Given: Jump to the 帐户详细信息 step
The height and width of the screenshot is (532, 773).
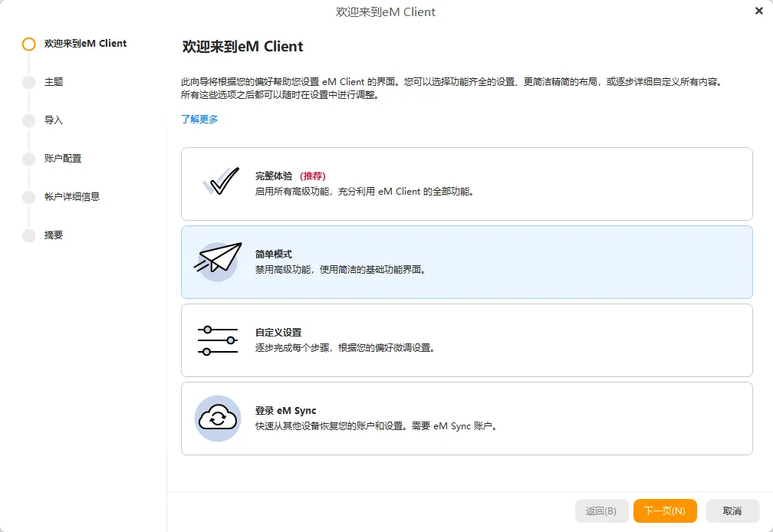Looking at the screenshot, I should (72, 197).
